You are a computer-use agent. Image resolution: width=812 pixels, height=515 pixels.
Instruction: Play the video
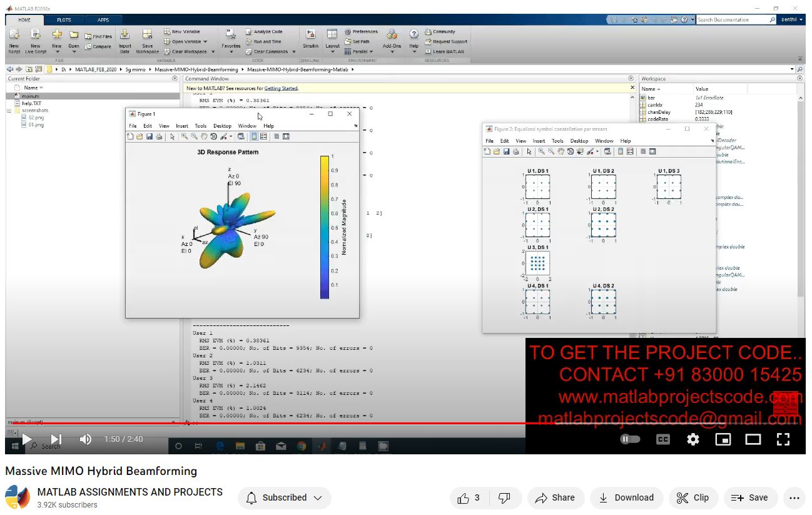click(27, 439)
